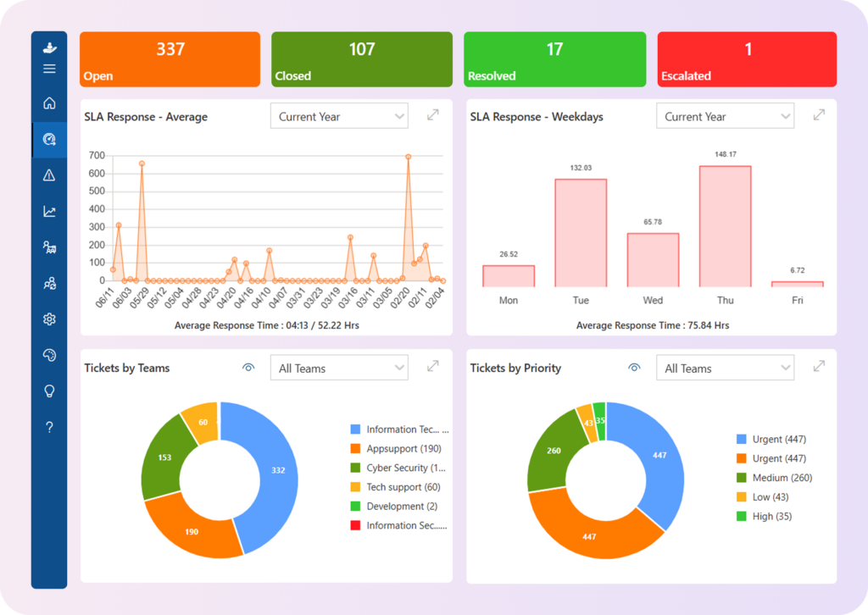Screen dimensions: 868x615
Task: Open Current Year dropdown for SLA Weekdays
Action: [726, 116]
